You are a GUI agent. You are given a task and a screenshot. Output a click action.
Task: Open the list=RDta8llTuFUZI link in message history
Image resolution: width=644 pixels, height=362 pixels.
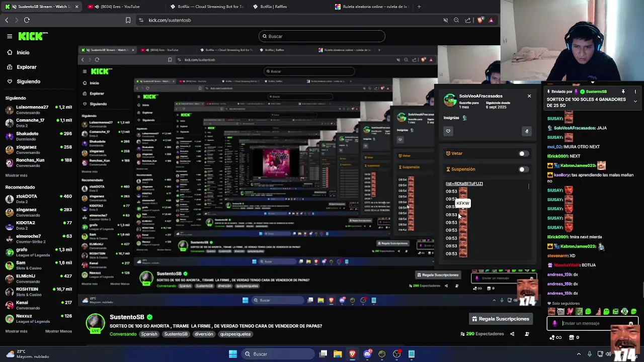(464, 184)
